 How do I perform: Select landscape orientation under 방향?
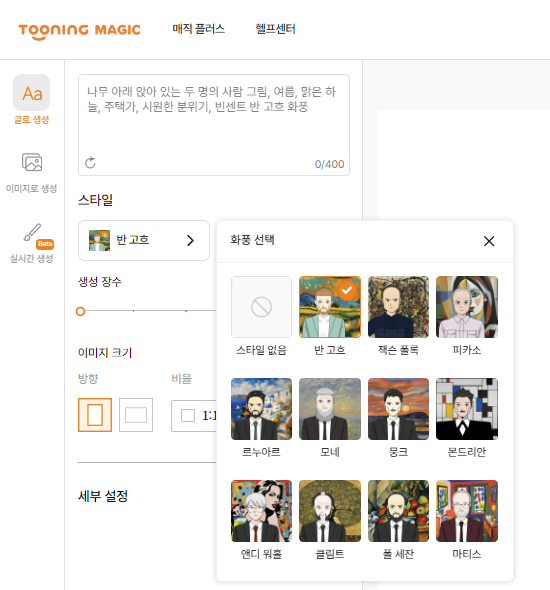point(136,415)
